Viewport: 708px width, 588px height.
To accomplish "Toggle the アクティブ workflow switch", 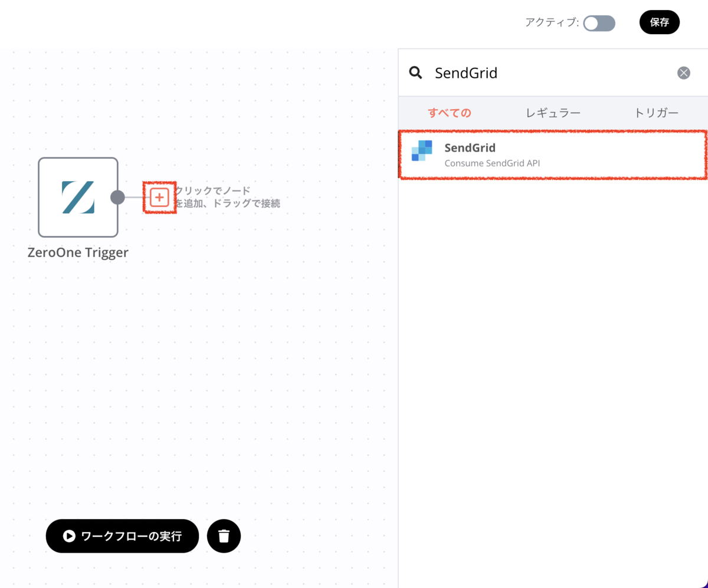I will (x=599, y=23).
